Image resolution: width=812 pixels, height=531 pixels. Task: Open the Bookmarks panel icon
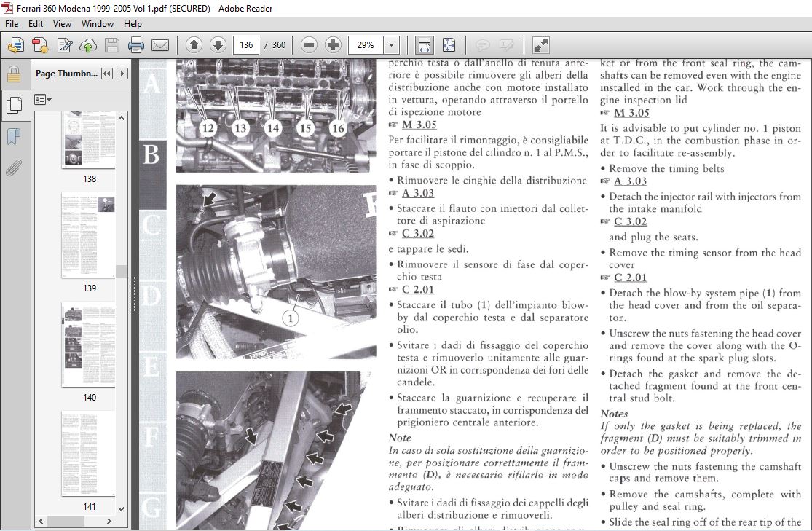[13, 137]
